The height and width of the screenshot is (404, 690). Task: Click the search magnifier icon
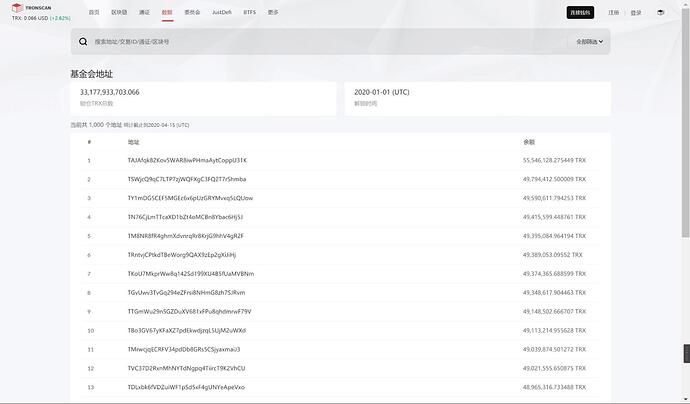(83, 41)
